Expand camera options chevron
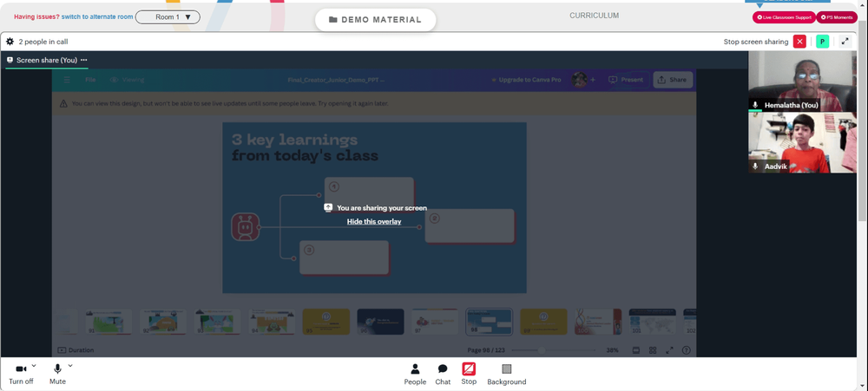868x391 pixels. tap(34, 366)
